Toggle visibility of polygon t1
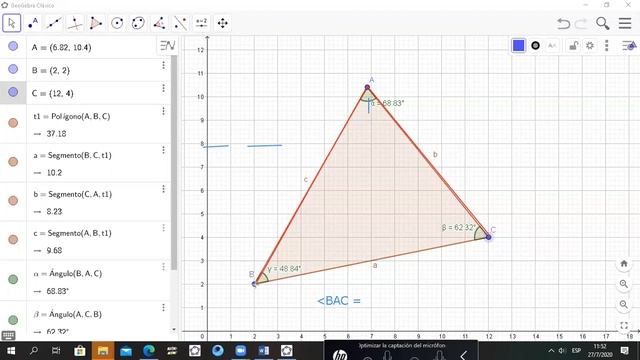This screenshot has height=360, width=640. click(x=13, y=123)
